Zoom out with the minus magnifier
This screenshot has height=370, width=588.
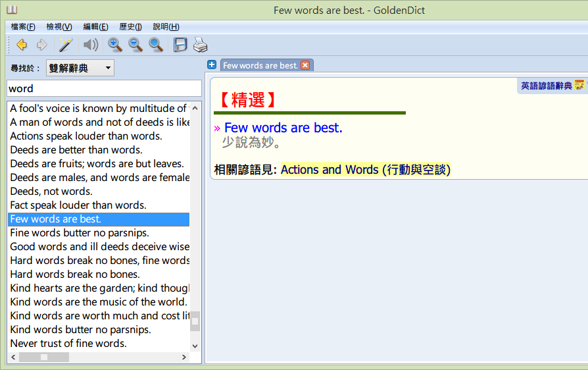tap(135, 45)
